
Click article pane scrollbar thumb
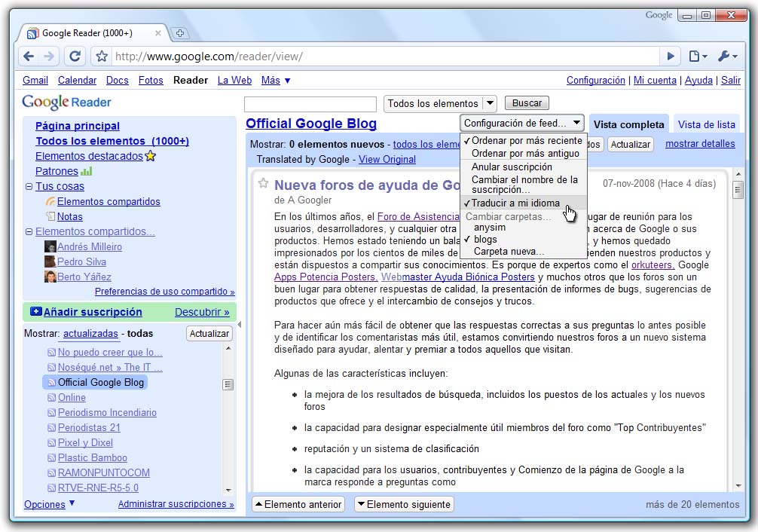[x=738, y=190]
